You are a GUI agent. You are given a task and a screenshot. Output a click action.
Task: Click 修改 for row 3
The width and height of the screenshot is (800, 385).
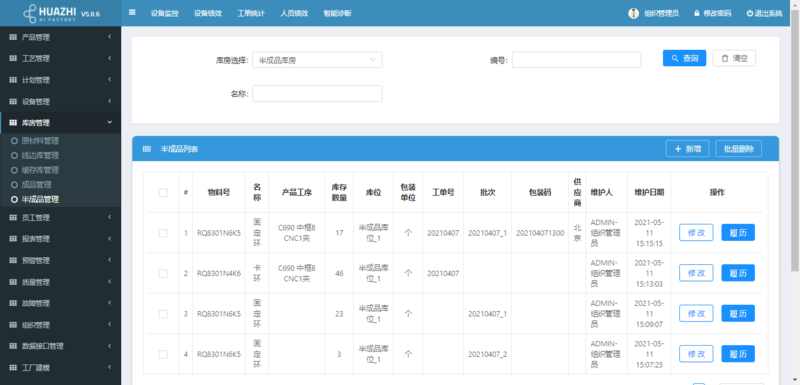coord(696,313)
